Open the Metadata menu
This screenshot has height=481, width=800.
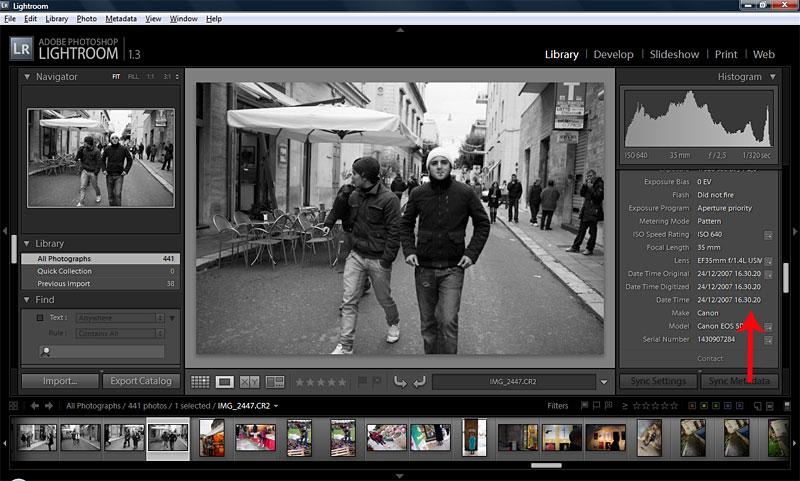(x=121, y=19)
